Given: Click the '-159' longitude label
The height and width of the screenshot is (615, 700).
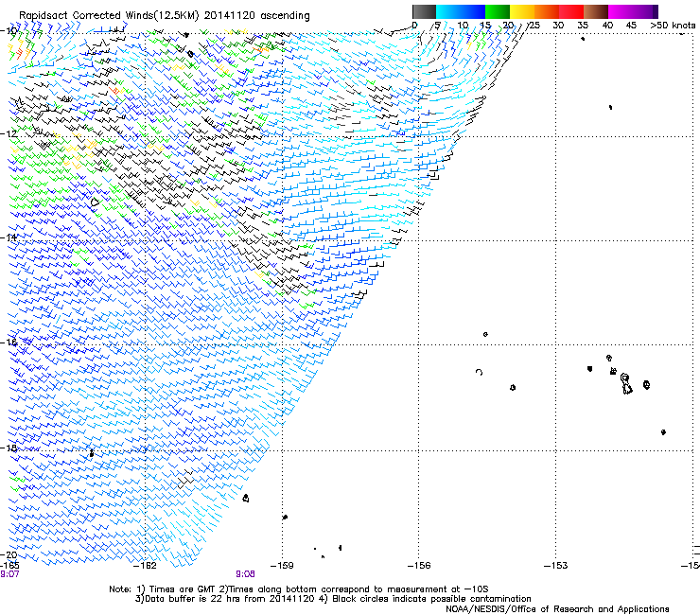Looking at the screenshot, I should point(282,566).
